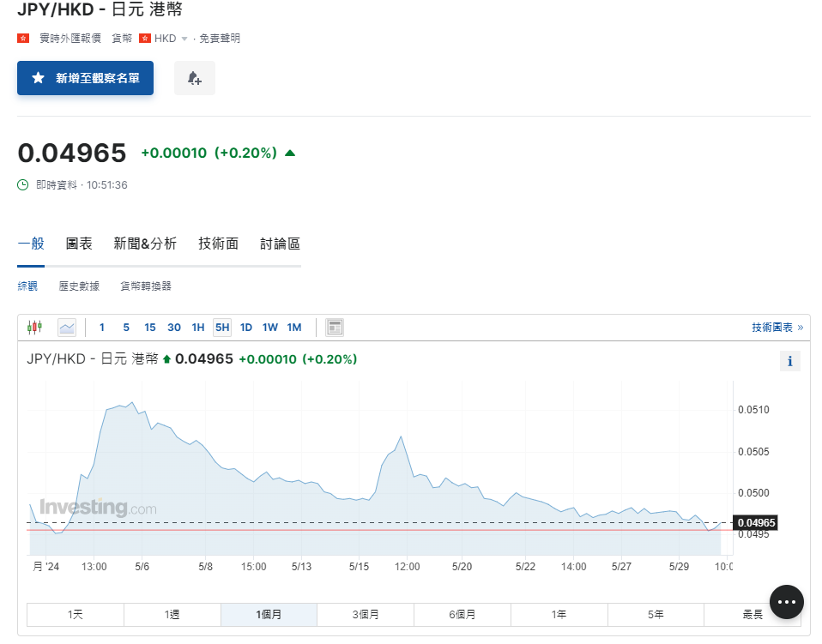The image size is (822, 644).
Task: Switch to candlestick chart type
Action: [34, 327]
